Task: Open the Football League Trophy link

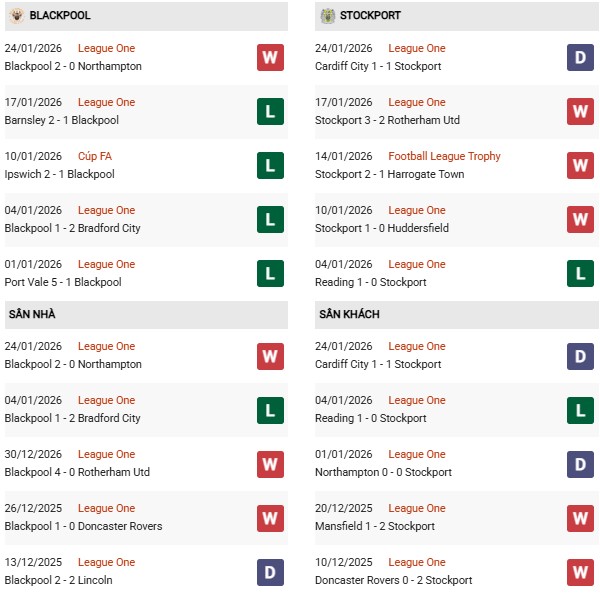Action: [444, 156]
